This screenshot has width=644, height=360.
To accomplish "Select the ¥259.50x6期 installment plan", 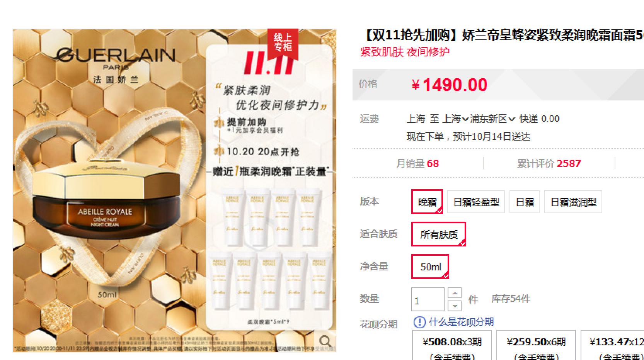I will [x=536, y=345].
